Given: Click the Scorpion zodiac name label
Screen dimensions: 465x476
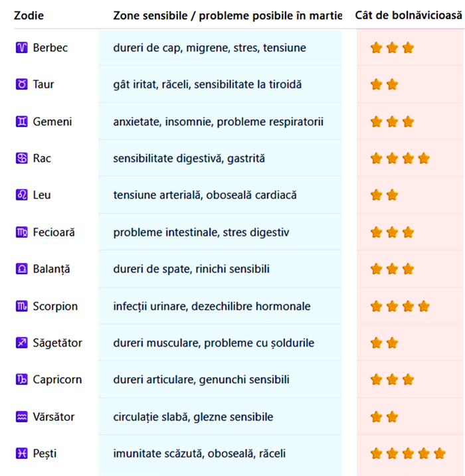Looking at the screenshot, I should click(x=55, y=306).
